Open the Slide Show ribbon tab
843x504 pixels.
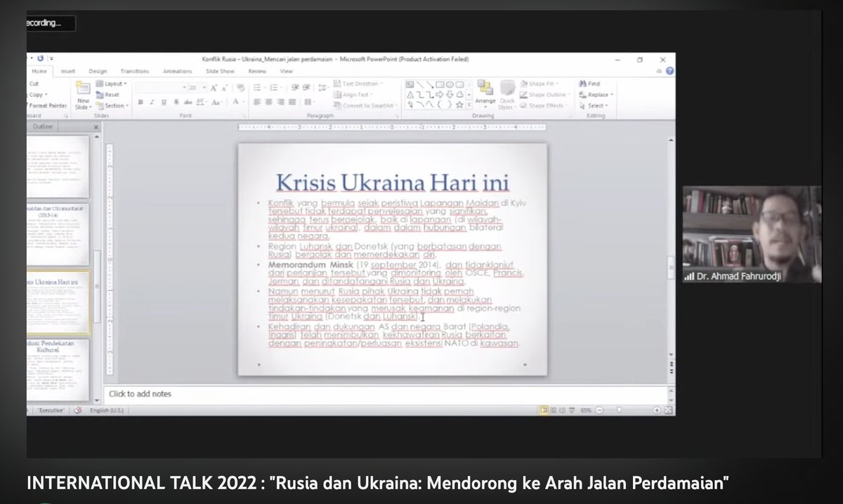(220, 71)
